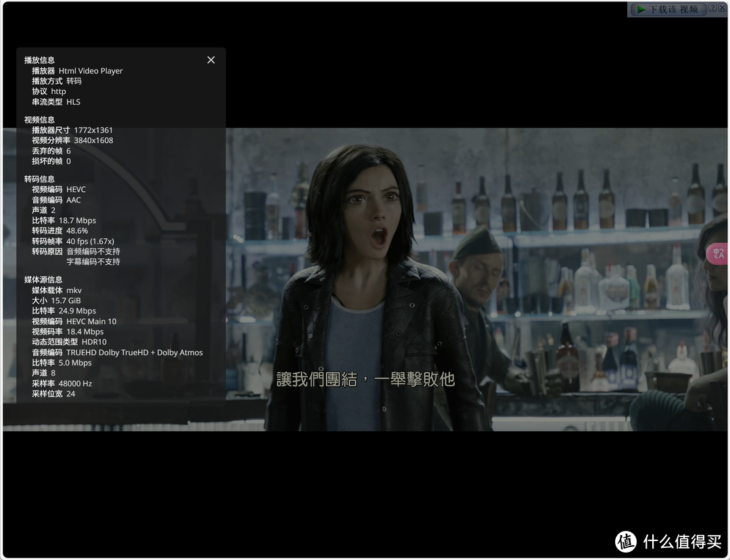Click the '比特率 18.7 Mbps' row
The height and width of the screenshot is (560, 730).
click(64, 220)
